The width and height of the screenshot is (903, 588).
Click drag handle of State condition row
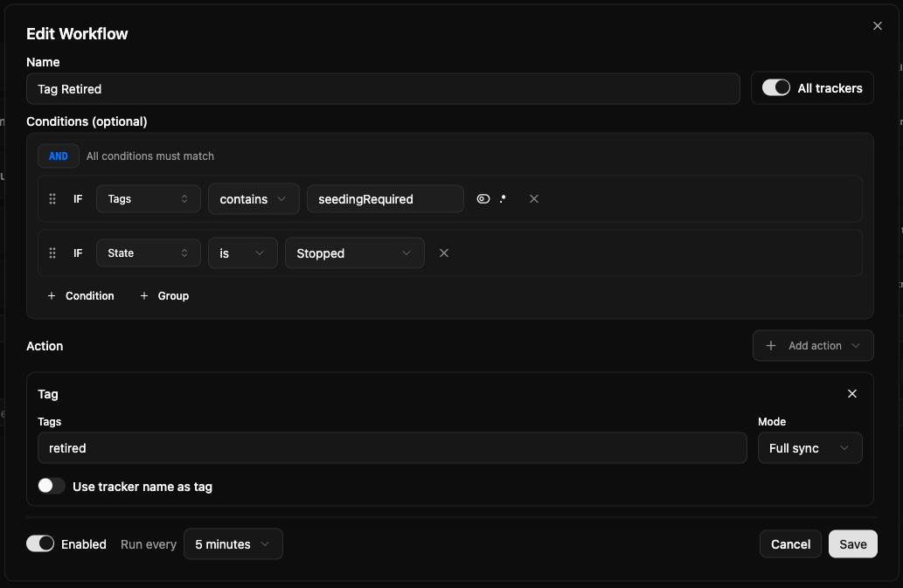(52, 253)
